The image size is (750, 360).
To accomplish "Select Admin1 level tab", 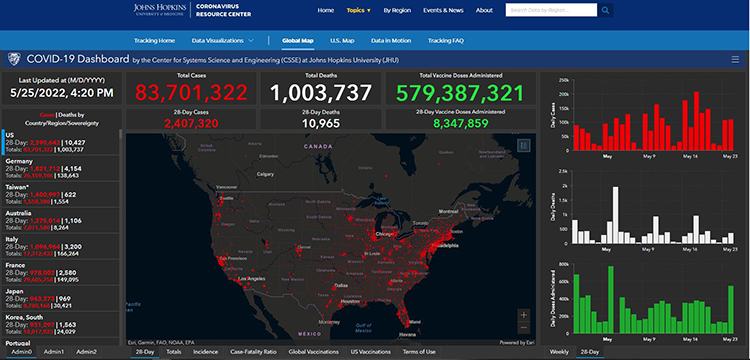I will pyautogui.click(x=54, y=352).
